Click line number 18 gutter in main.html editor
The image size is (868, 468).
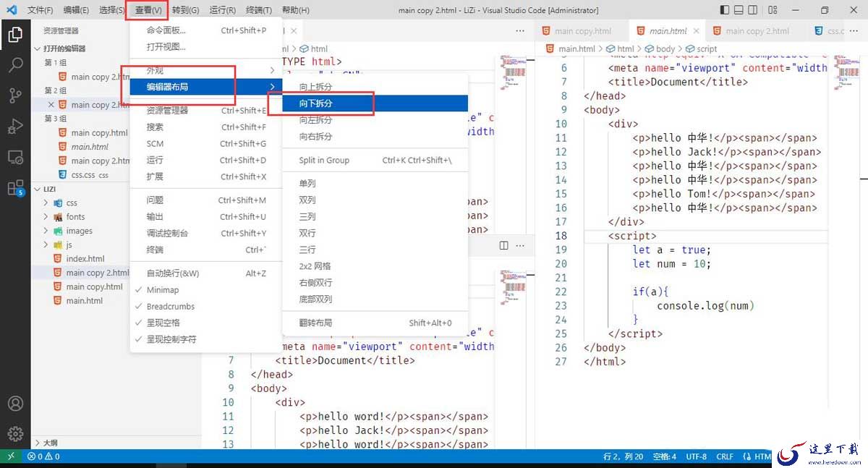(x=561, y=236)
